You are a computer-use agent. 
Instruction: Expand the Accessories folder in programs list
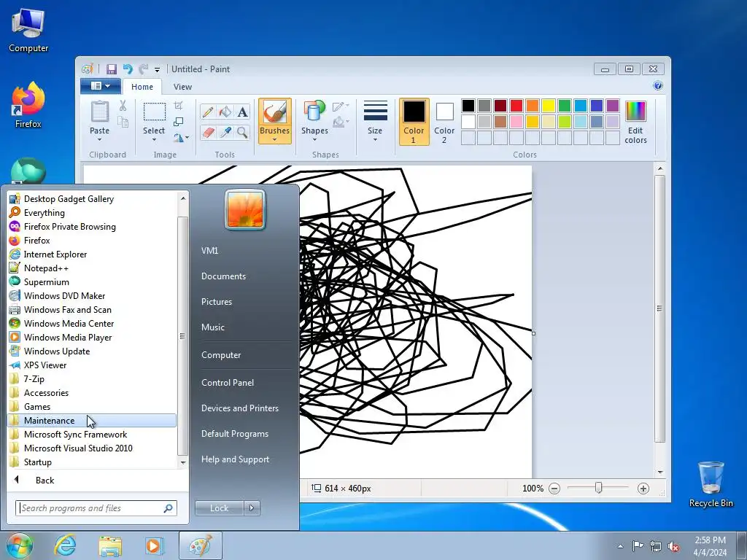(91, 393)
